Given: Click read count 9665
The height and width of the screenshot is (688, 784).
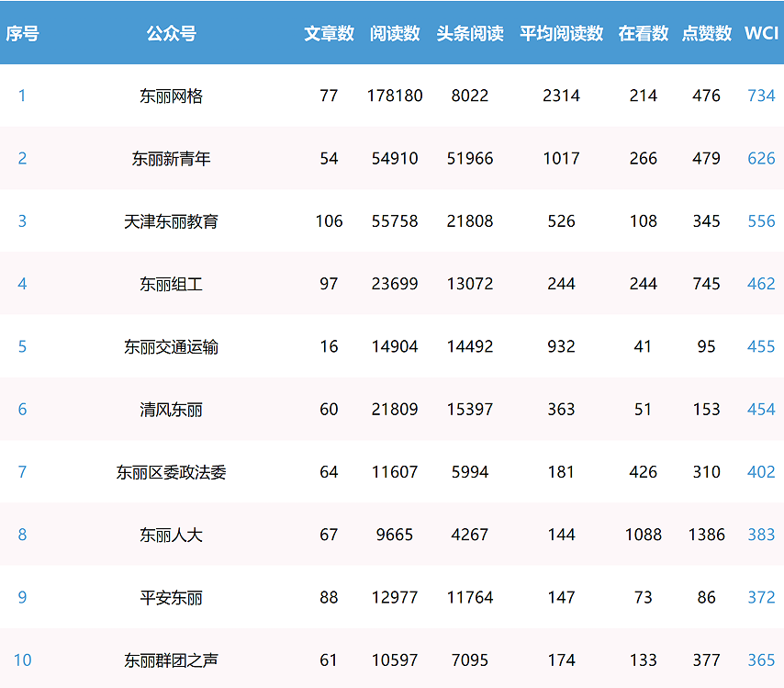Looking at the screenshot, I should [x=395, y=535].
